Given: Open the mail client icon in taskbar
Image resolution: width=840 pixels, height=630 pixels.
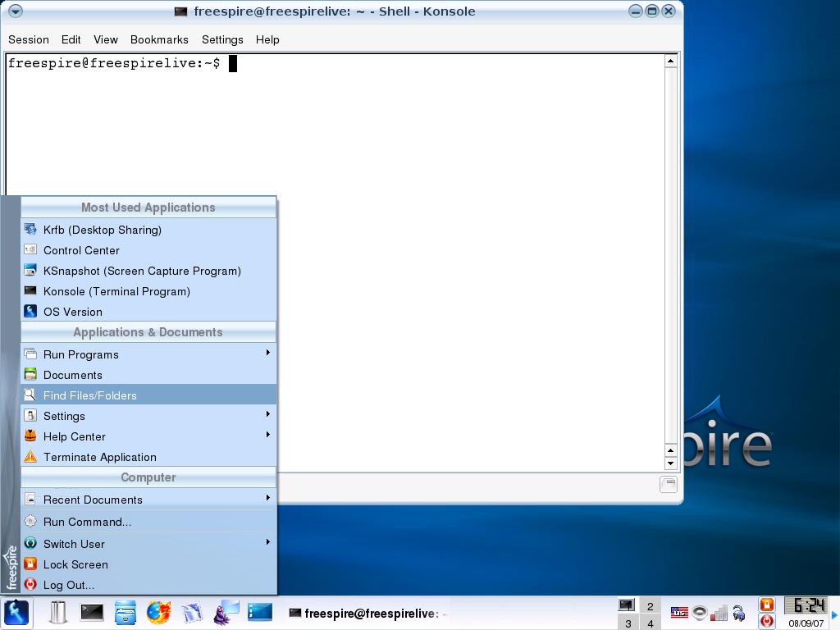Looking at the screenshot, I should tap(192, 612).
